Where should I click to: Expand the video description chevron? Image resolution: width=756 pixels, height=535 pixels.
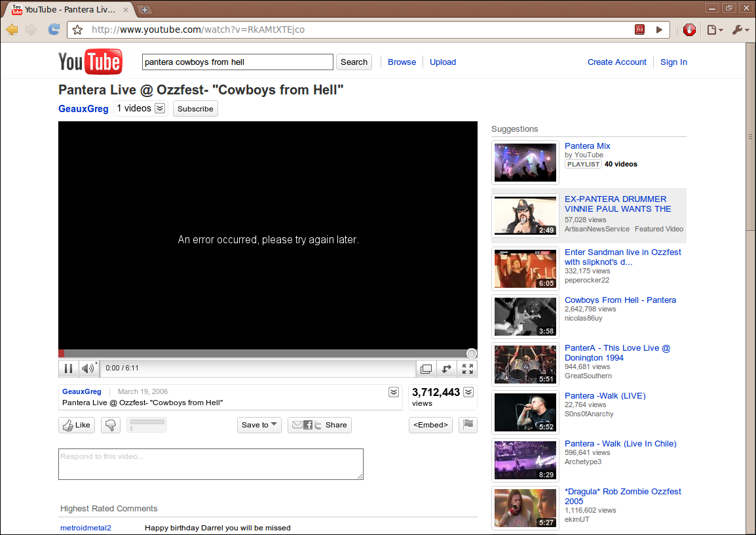pyautogui.click(x=394, y=392)
